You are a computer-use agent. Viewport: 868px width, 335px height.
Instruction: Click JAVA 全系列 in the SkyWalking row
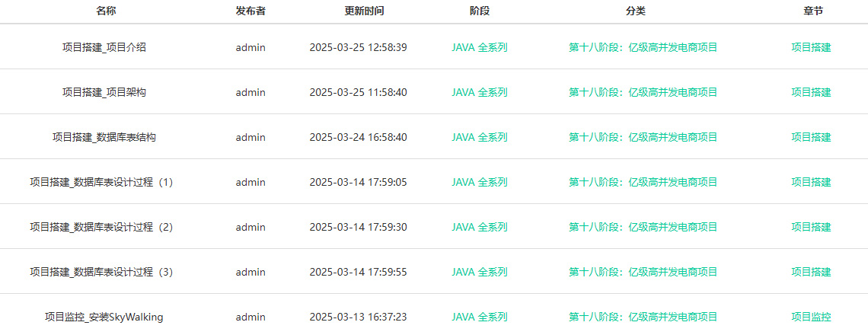(480, 317)
